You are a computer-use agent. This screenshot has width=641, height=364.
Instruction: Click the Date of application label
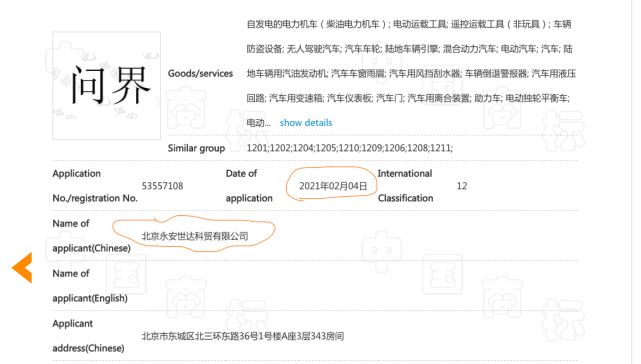tap(249, 186)
